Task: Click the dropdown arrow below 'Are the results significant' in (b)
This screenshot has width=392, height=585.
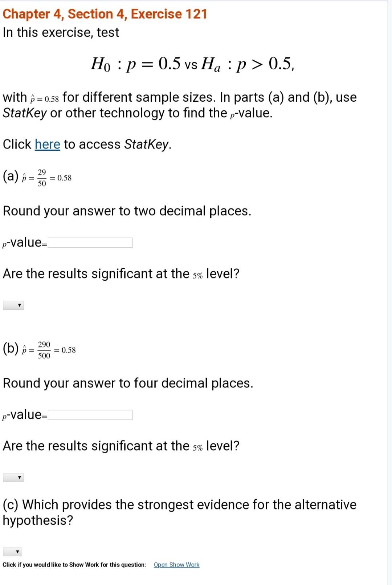Action: point(19,477)
